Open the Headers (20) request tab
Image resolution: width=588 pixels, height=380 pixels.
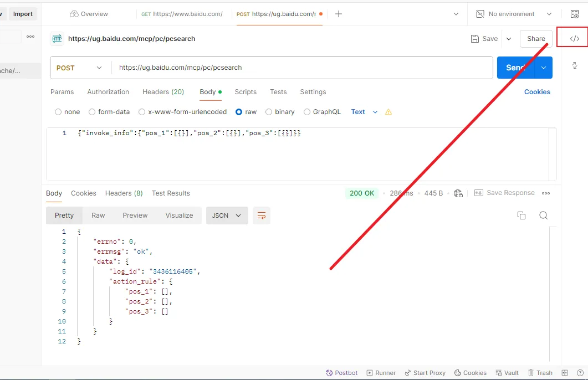(x=163, y=92)
